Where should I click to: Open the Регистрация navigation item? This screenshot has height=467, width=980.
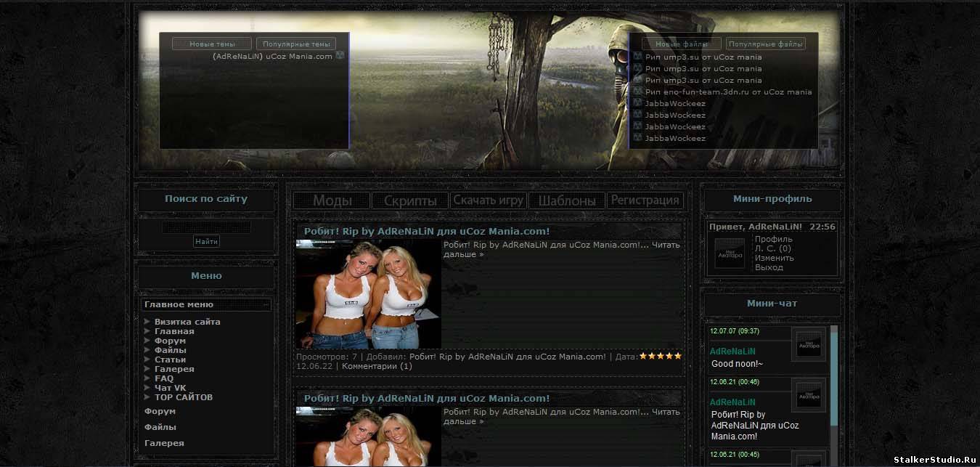(x=645, y=200)
